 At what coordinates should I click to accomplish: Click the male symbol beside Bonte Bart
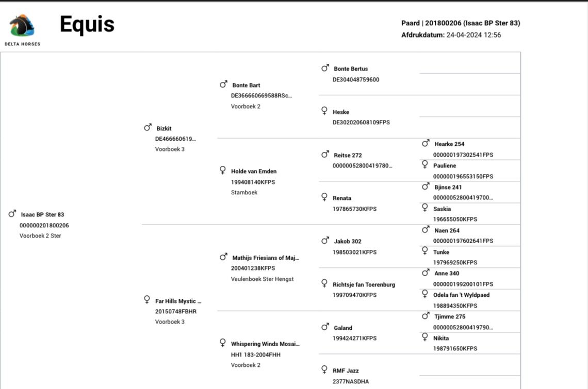(x=223, y=84)
